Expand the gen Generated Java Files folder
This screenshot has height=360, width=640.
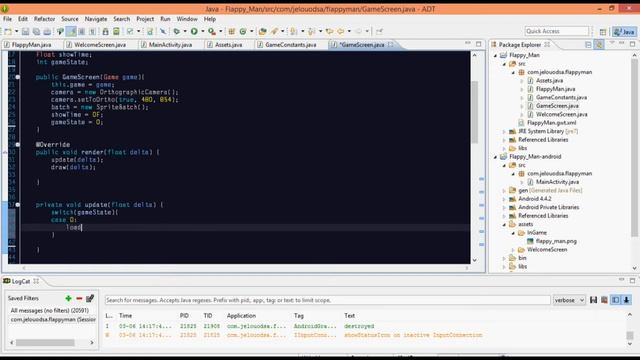click(x=504, y=191)
